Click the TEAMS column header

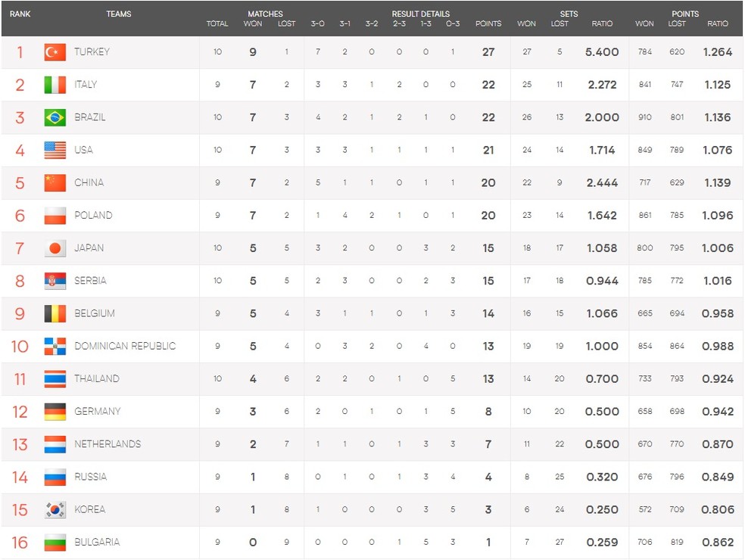pyautogui.click(x=119, y=14)
